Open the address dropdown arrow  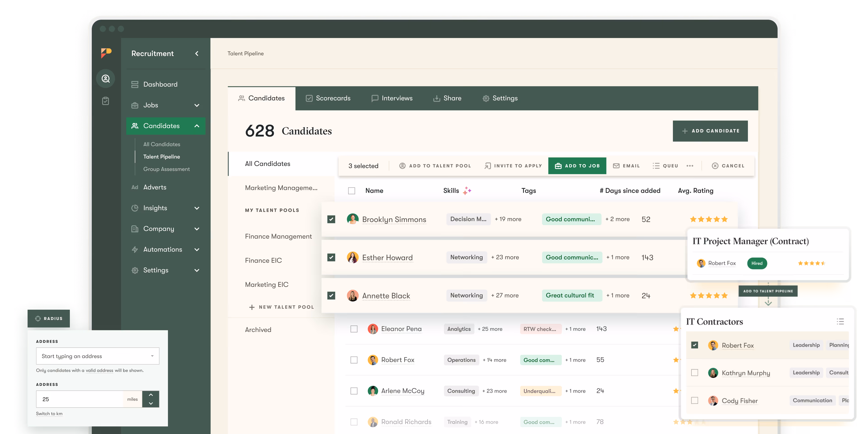point(152,356)
